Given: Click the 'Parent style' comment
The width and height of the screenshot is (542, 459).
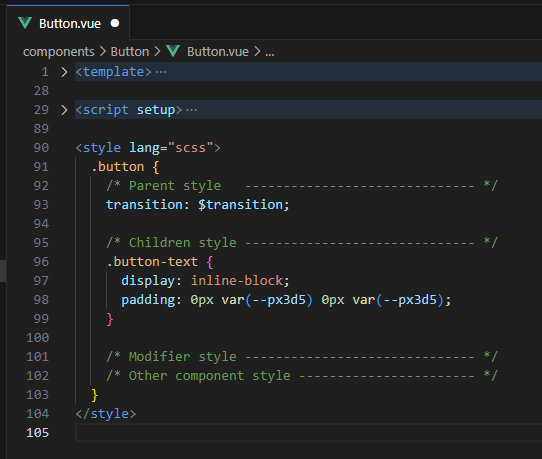Looking at the screenshot, I should click(x=175, y=186).
